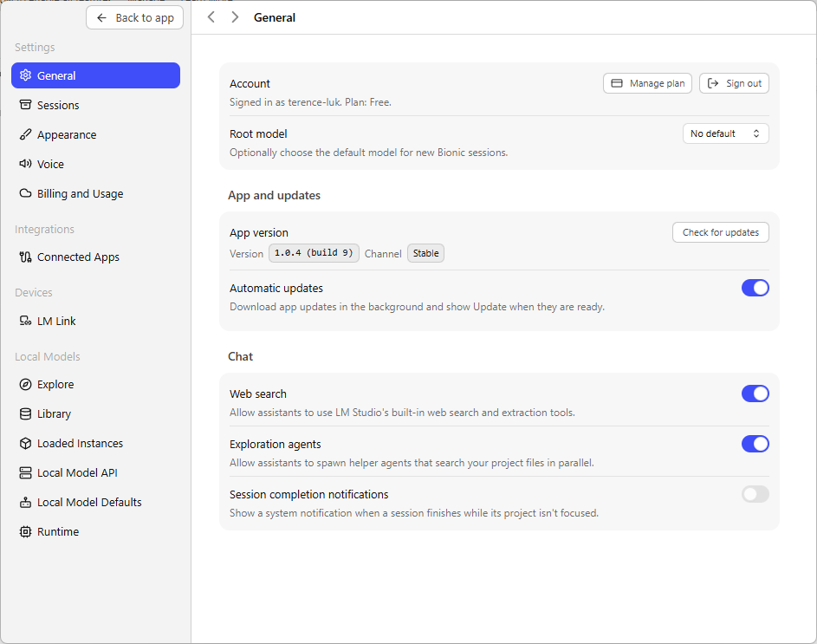Open LM Link under Devices
Viewport: 817px width, 644px height.
96,321
